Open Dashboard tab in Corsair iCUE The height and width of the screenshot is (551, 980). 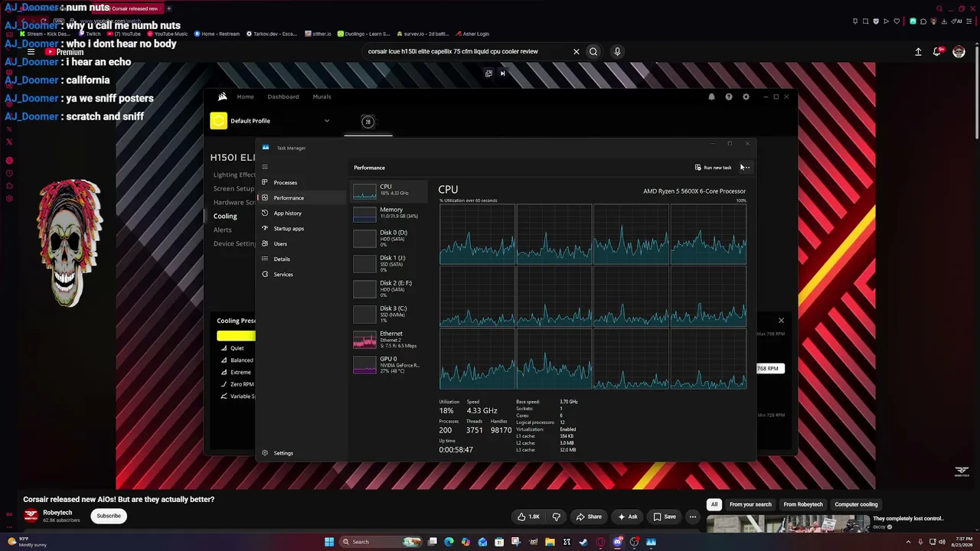pos(283,96)
